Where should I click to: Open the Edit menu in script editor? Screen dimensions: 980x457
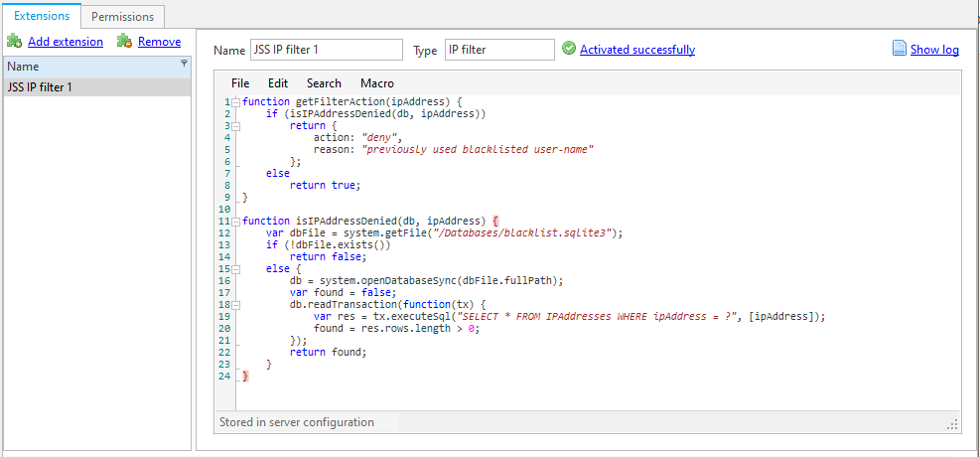point(278,83)
